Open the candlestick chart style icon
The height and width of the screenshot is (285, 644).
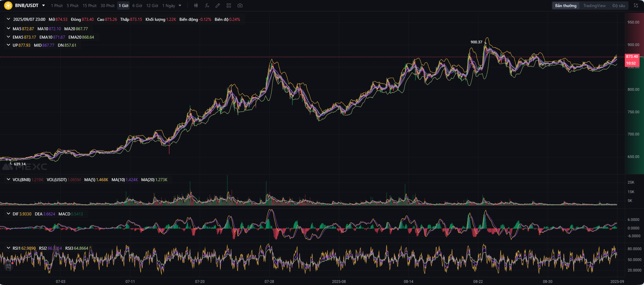point(196,5)
